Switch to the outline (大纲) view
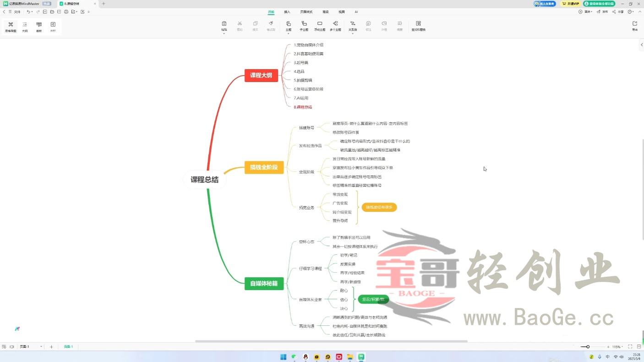Viewport: 644px width, 362px height. [x=25, y=27]
